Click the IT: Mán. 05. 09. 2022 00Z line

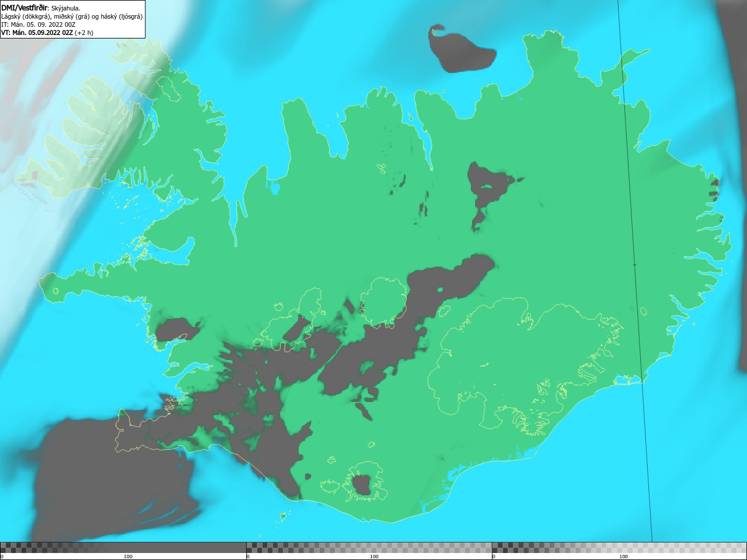point(38,24)
